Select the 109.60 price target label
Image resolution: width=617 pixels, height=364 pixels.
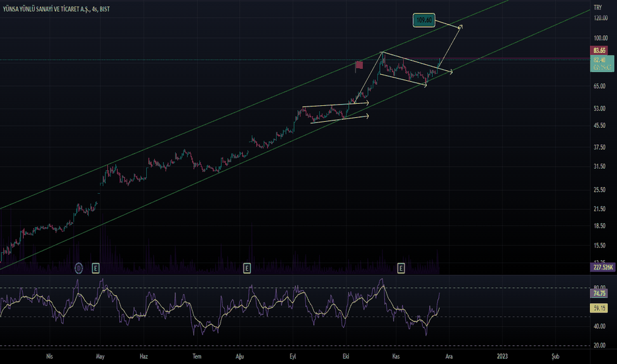coord(424,21)
